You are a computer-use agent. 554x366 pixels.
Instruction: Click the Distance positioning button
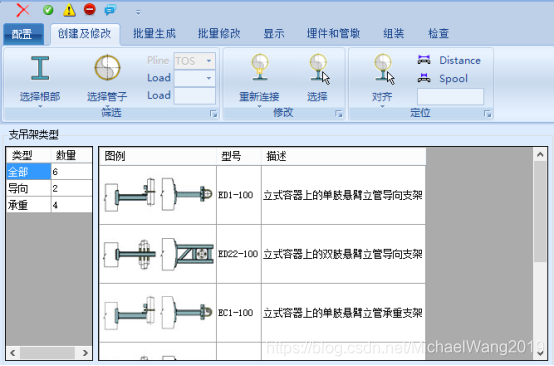449,60
